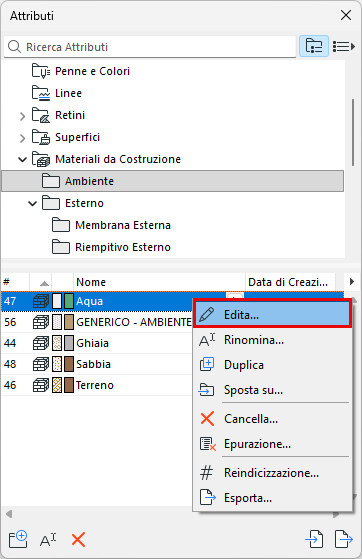Click the bottom export attributes icon

[x=344, y=539]
